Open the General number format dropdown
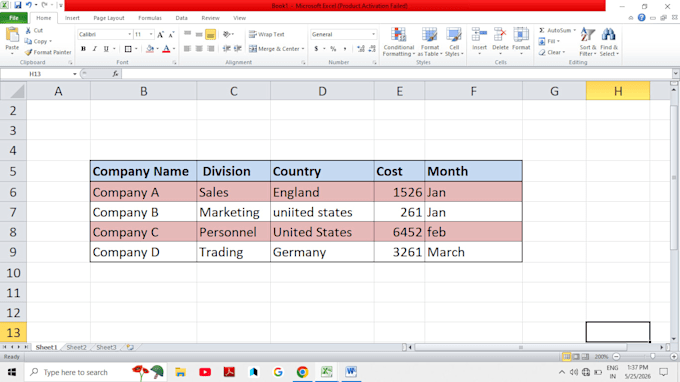The height and width of the screenshot is (382, 680). [x=373, y=34]
